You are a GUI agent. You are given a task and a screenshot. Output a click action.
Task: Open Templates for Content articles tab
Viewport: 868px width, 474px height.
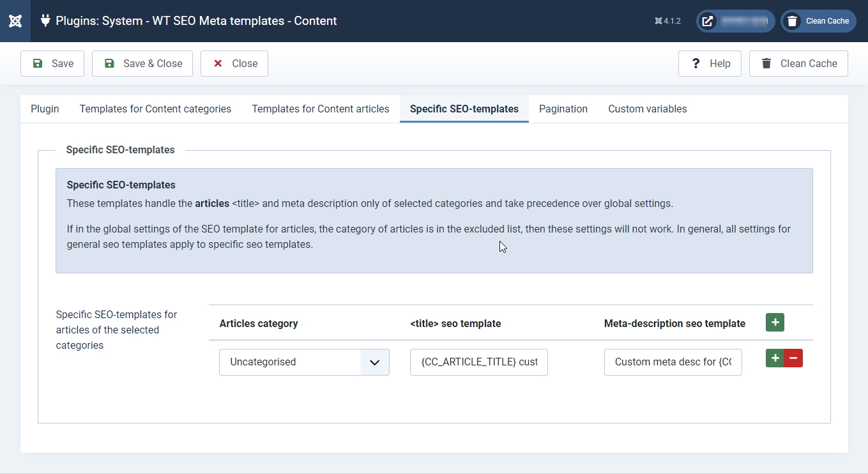(x=321, y=109)
